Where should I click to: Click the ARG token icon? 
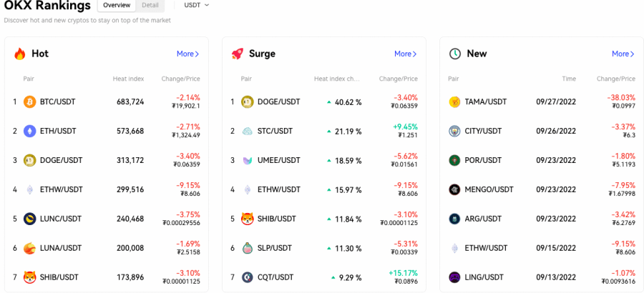coord(454,219)
